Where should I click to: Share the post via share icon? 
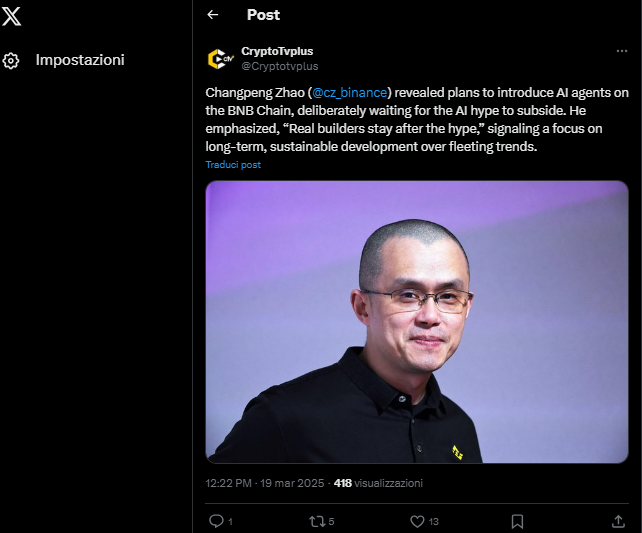pos(618,521)
